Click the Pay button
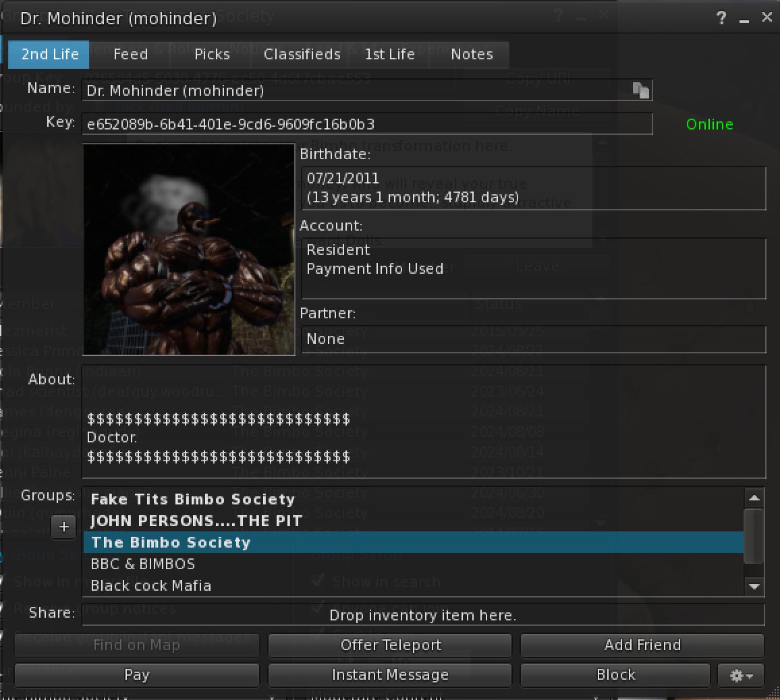The width and height of the screenshot is (780, 700). pos(137,675)
